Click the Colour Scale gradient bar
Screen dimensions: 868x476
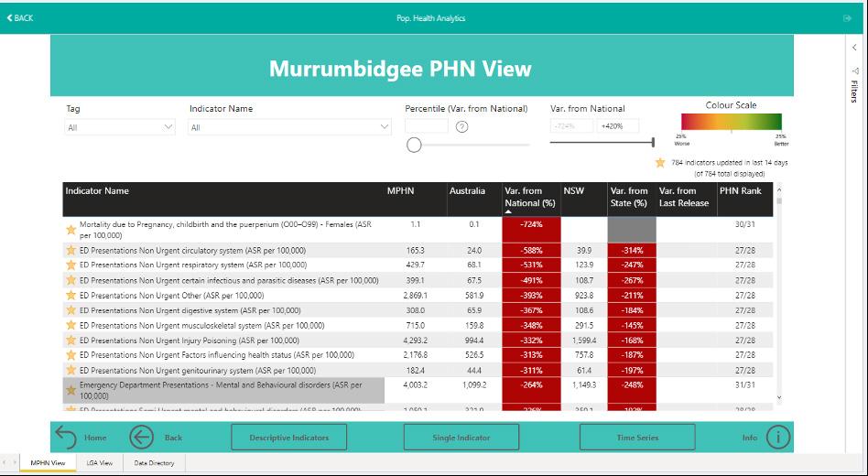click(732, 122)
